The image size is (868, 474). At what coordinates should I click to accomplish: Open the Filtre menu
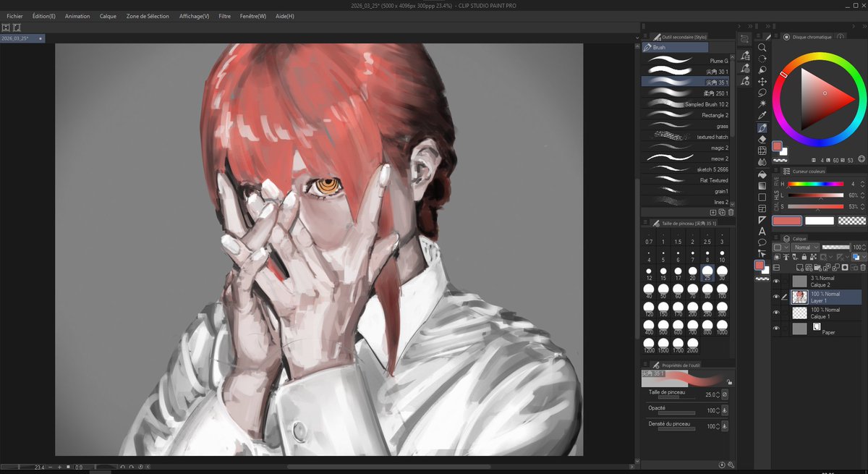coord(225,16)
